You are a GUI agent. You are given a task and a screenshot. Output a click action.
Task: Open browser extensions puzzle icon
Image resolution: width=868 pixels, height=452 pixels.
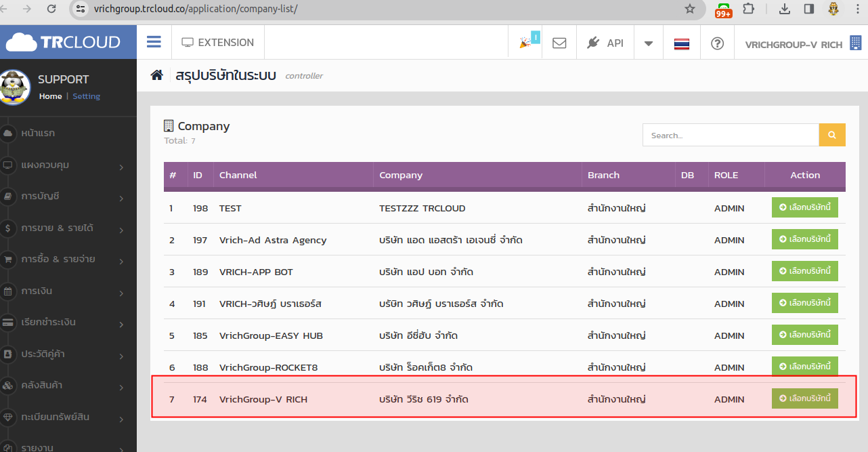(748, 9)
